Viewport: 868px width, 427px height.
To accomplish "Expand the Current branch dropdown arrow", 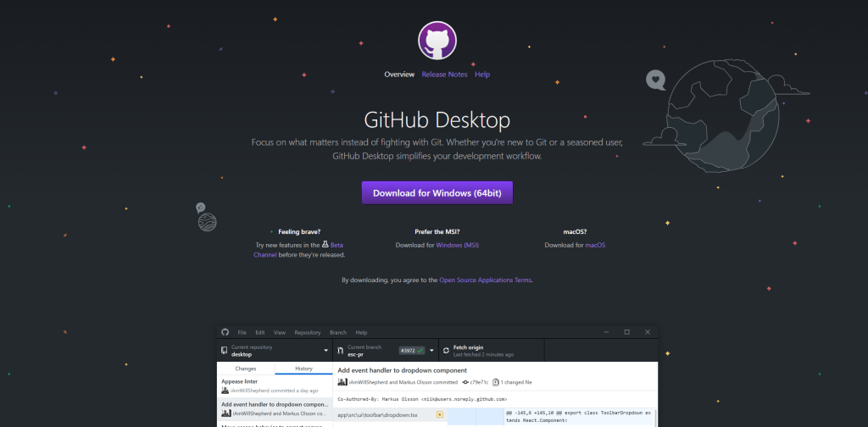I will [x=431, y=351].
